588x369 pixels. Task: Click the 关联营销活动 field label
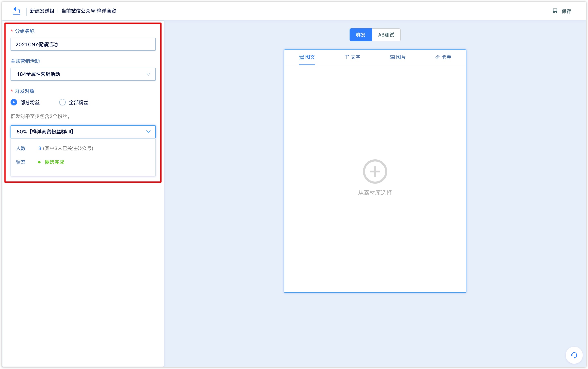25,61
